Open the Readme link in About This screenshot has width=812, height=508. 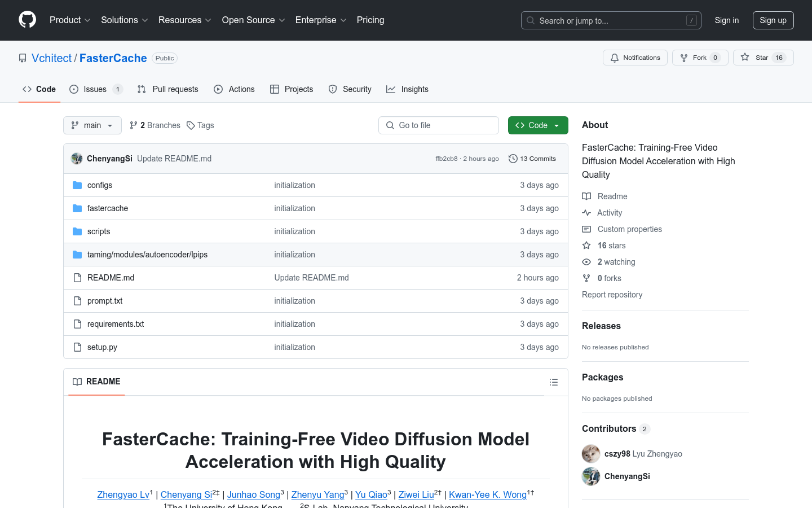coord(604,196)
